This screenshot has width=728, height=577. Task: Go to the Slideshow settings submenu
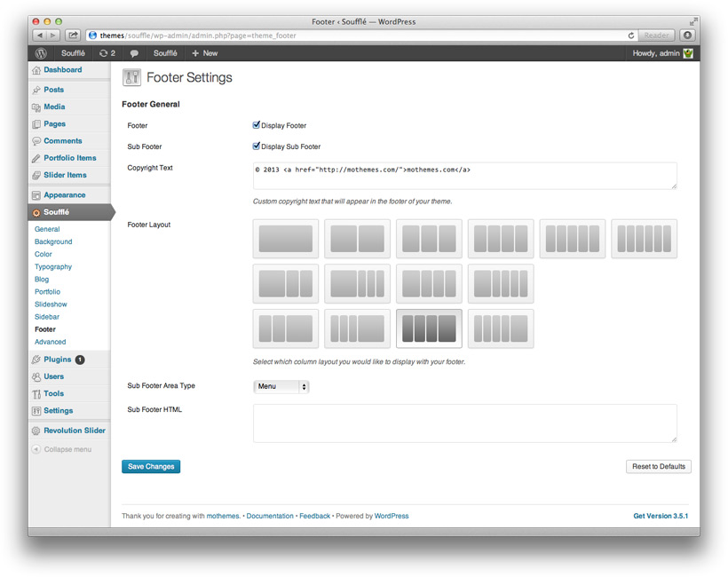51,304
